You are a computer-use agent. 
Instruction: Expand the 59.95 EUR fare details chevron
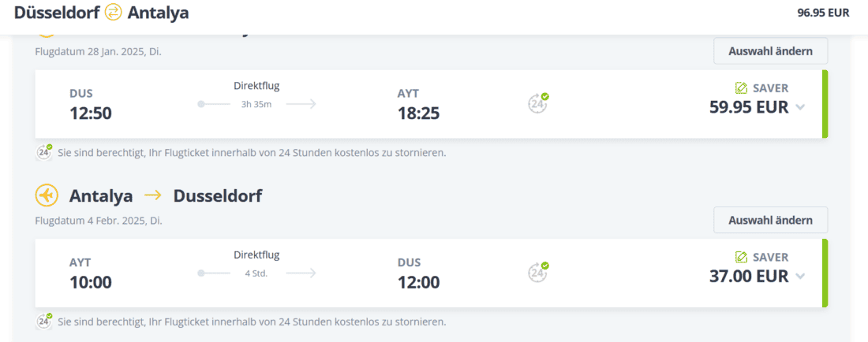(x=800, y=107)
